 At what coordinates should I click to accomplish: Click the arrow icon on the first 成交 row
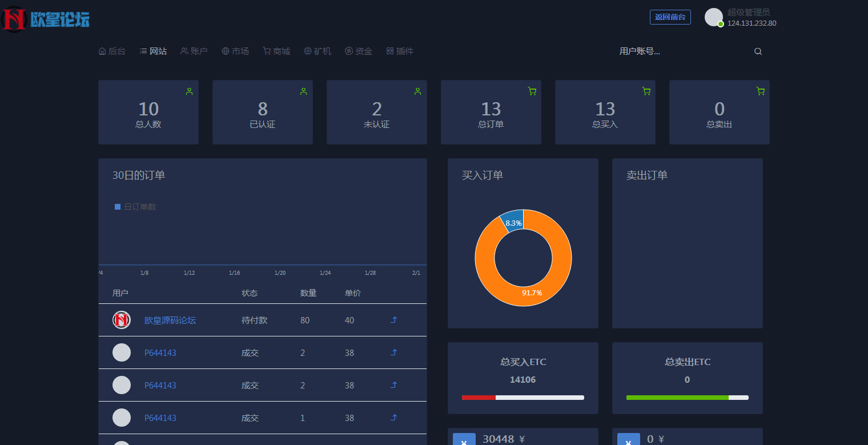393,352
